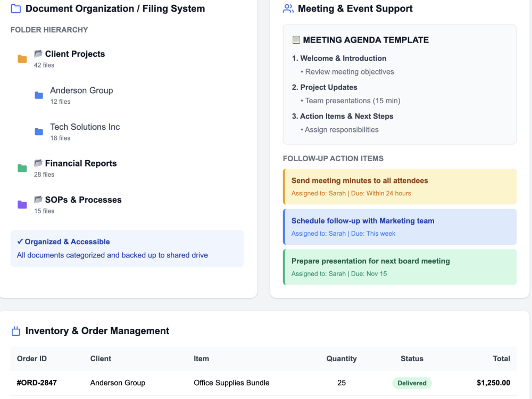The height and width of the screenshot is (399, 532).
Task: Click the '18 files' count under Tech Solutions
Action: pyautogui.click(x=61, y=138)
